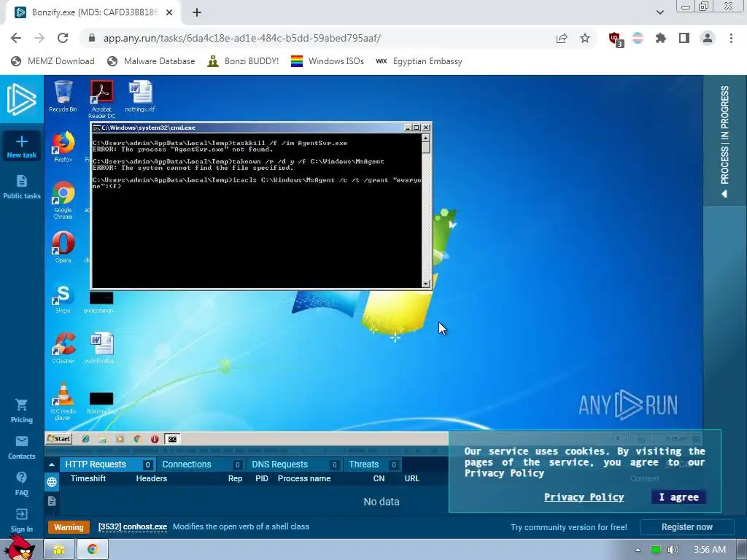Toggle the browser side panel icon
747x560 pixels.
[x=684, y=38]
